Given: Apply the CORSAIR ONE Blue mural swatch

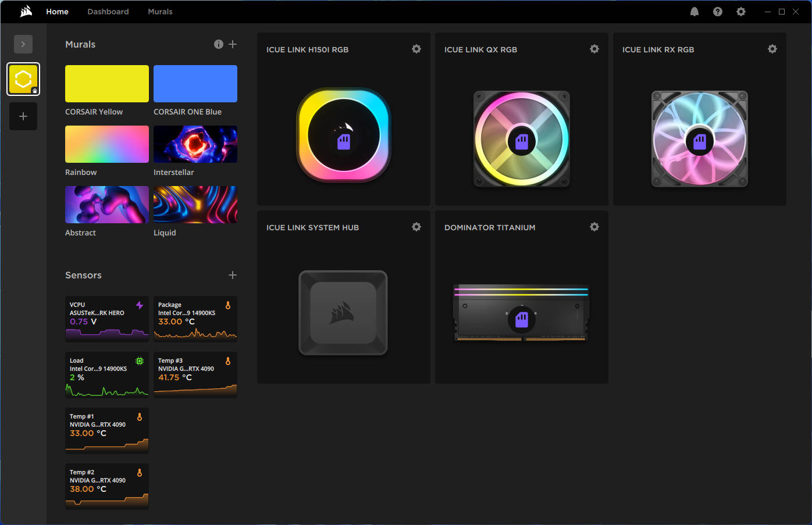Looking at the screenshot, I should coord(195,84).
